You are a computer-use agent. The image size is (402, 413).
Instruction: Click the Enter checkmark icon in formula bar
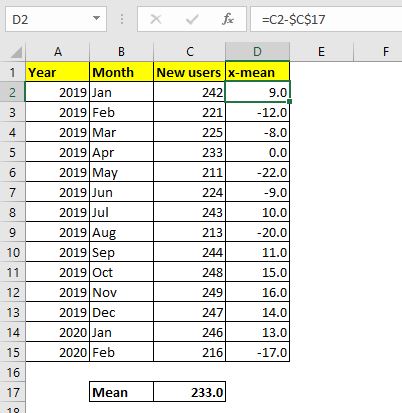pos(192,19)
